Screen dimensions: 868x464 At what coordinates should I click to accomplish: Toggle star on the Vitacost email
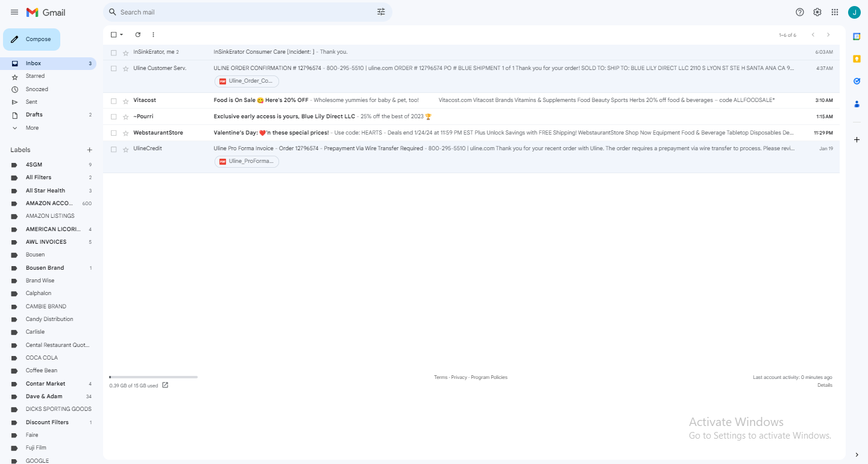(x=125, y=100)
